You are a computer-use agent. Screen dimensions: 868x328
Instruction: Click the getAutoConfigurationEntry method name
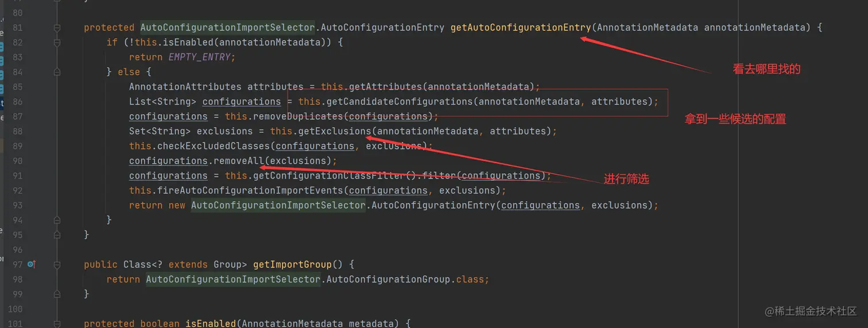[x=521, y=27]
